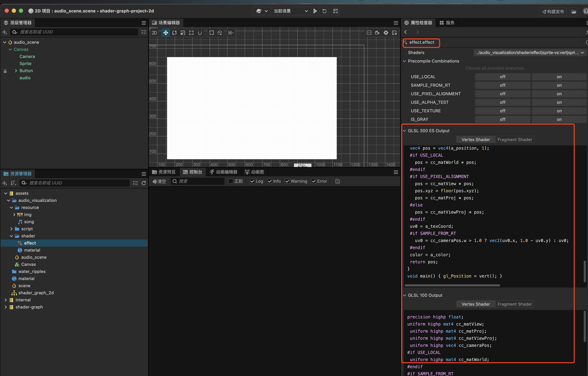This screenshot has height=376, width=588.
Task: Click the scene editor gear settings icon
Action: tap(386, 33)
